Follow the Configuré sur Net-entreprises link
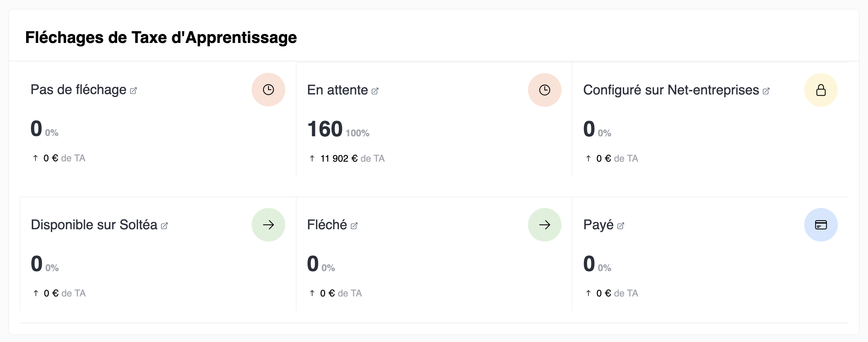 click(671, 90)
